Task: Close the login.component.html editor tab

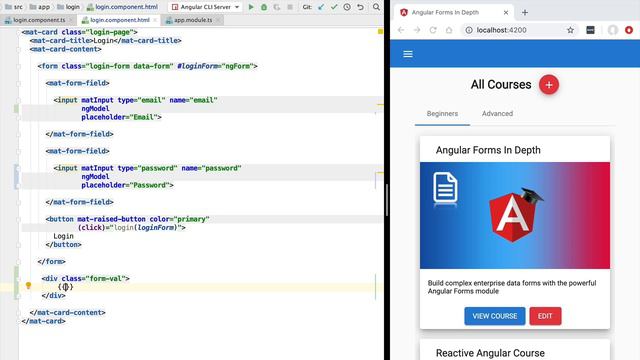Action: [x=155, y=20]
